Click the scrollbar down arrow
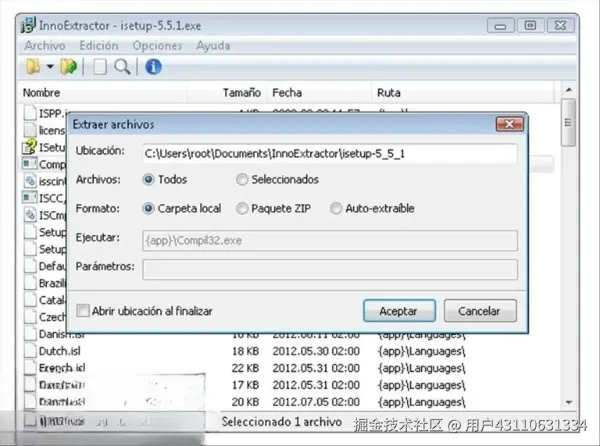 569,402
